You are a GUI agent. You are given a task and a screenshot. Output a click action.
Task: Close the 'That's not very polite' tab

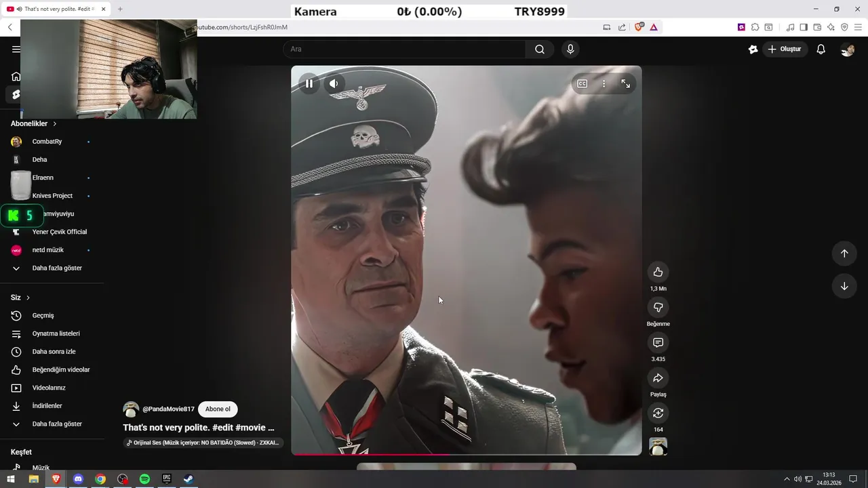104,9
